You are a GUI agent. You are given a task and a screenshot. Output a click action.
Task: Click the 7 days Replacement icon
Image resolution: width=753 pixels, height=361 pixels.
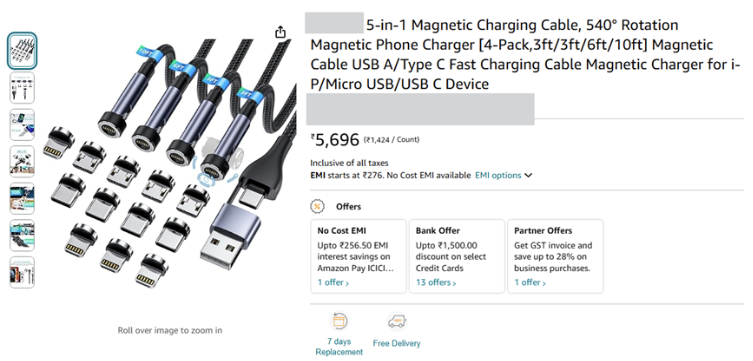pos(339,321)
